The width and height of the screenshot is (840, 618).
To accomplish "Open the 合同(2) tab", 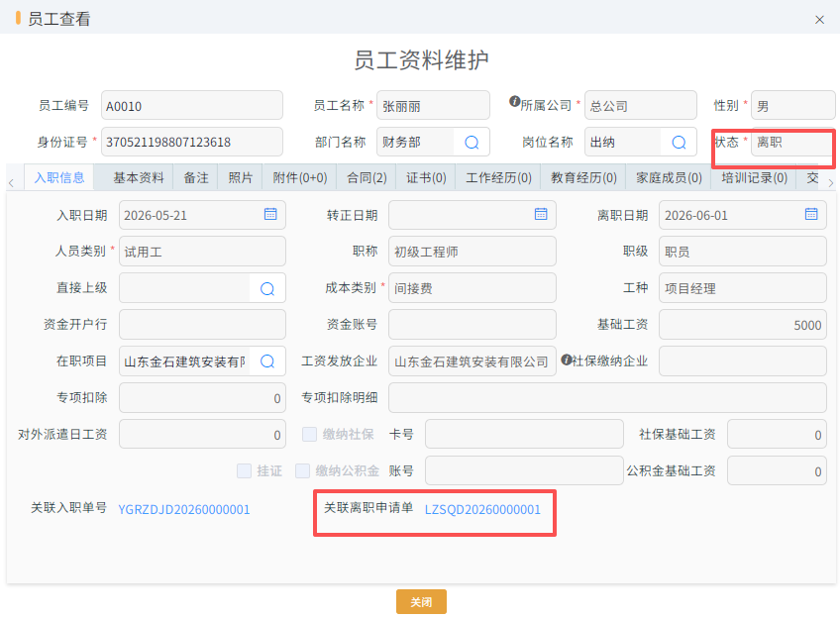I will click(367, 178).
